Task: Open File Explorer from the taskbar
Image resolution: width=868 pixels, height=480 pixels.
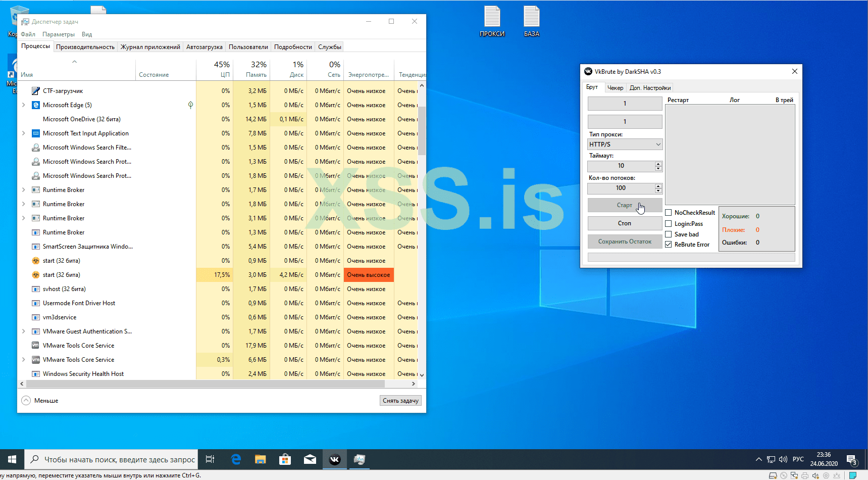Action: [x=260, y=459]
